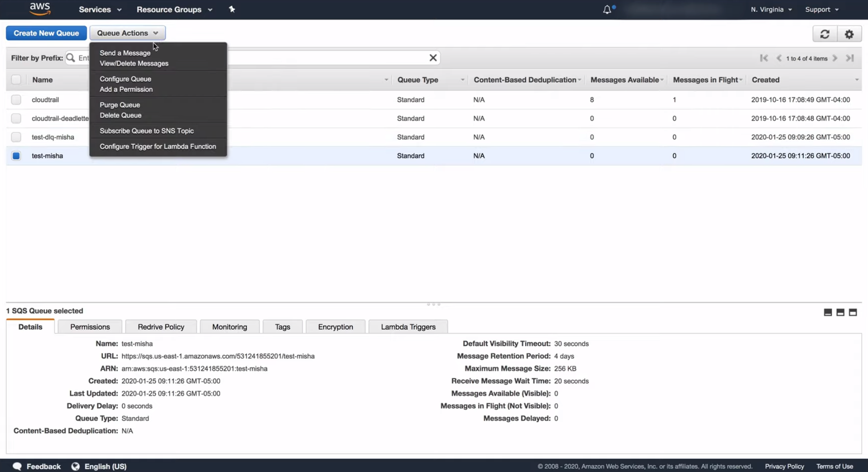Choose Send a Message from menu
Viewport: 868px width, 472px height.
(125, 53)
